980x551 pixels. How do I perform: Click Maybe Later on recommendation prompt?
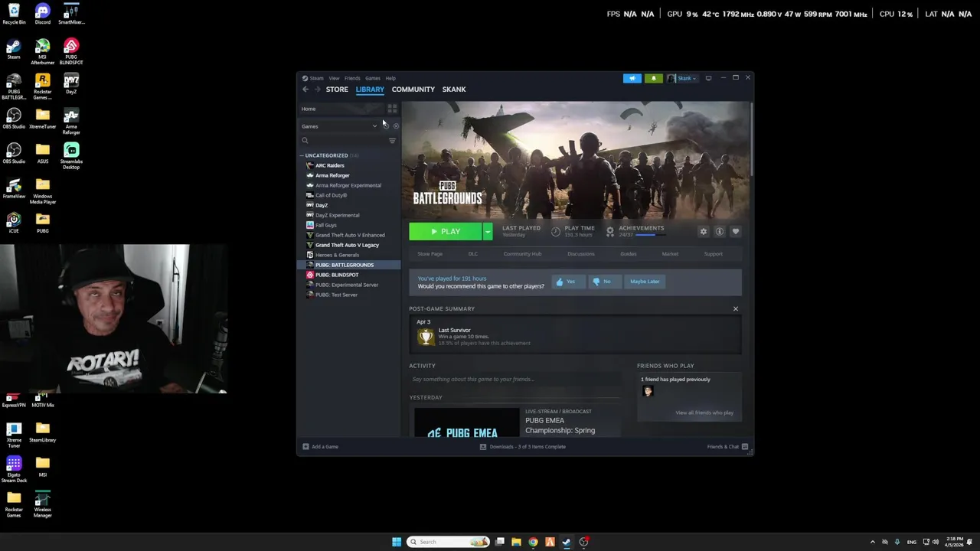[x=645, y=282]
